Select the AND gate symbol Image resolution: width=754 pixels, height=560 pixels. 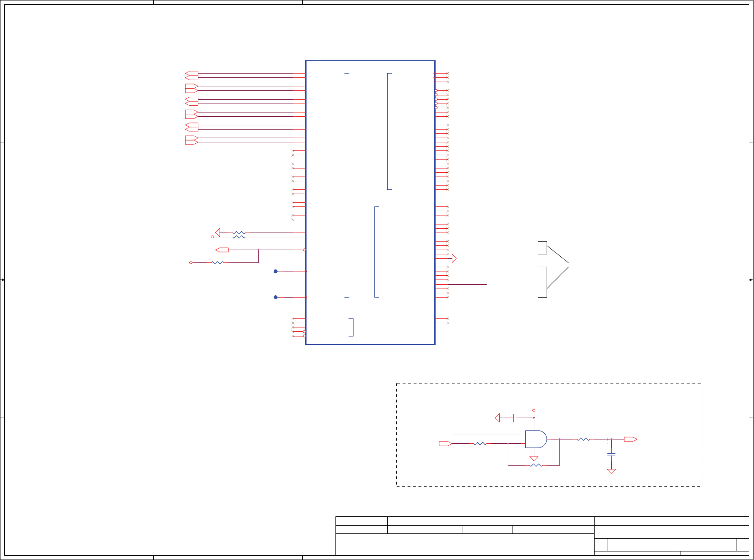pos(536,439)
